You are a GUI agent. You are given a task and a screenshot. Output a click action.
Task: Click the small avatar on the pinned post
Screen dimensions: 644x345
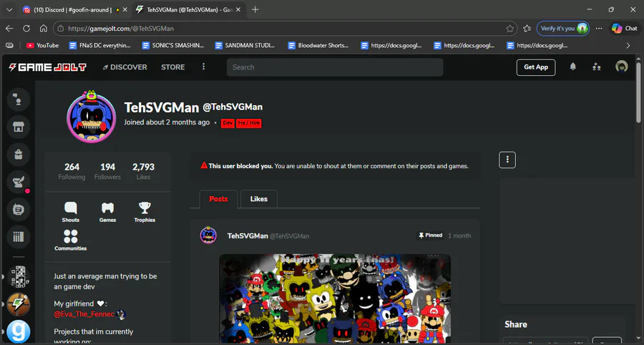coord(208,235)
